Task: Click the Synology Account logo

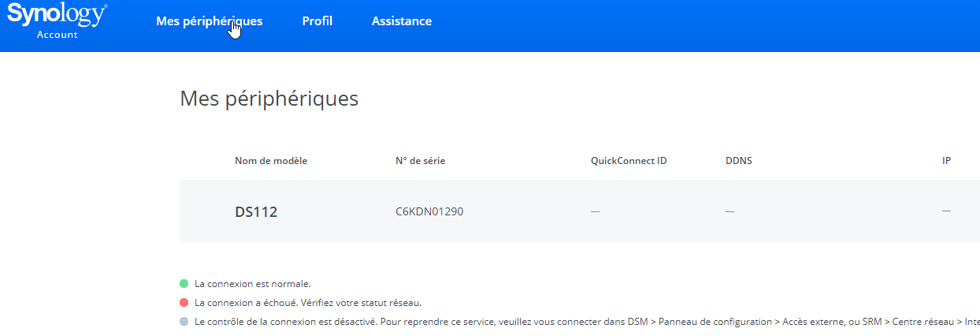Action: [57, 21]
